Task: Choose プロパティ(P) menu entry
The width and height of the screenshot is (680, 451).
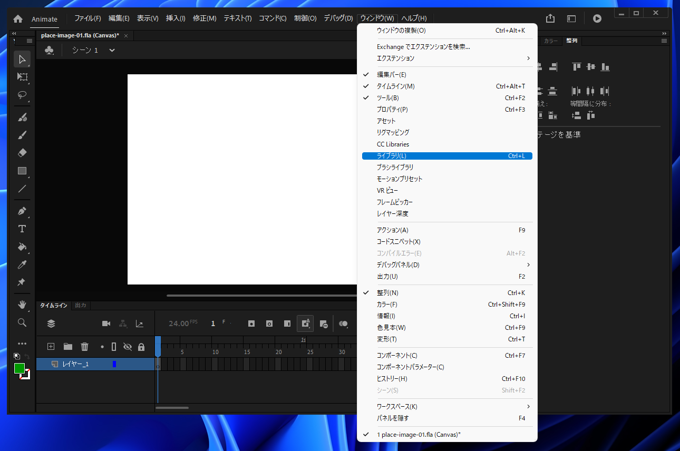Action: coord(447,109)
